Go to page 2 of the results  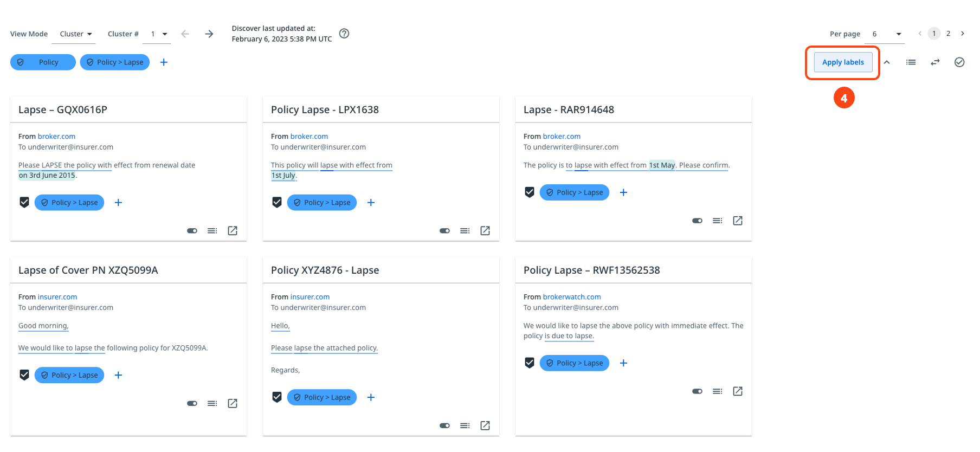(x=948, y=34)
